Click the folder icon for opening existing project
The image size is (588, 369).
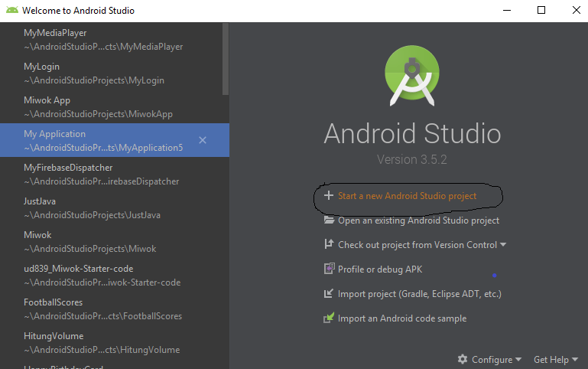tap(329, 220)
